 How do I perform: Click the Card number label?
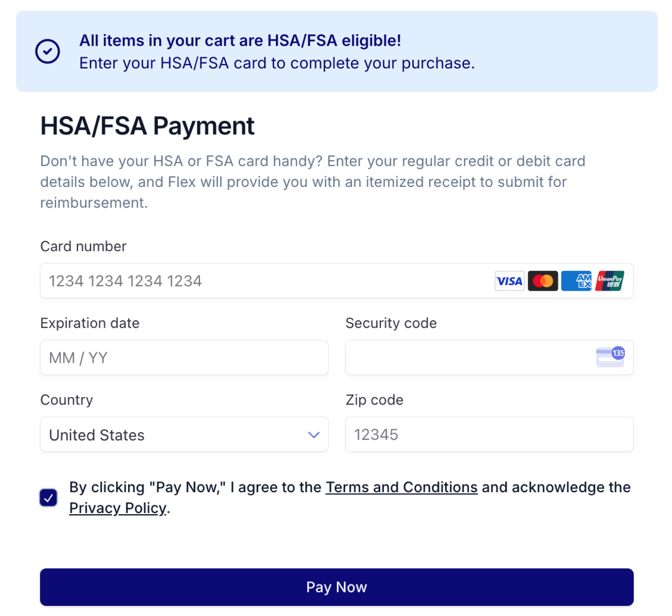click(x=83, y=247)
